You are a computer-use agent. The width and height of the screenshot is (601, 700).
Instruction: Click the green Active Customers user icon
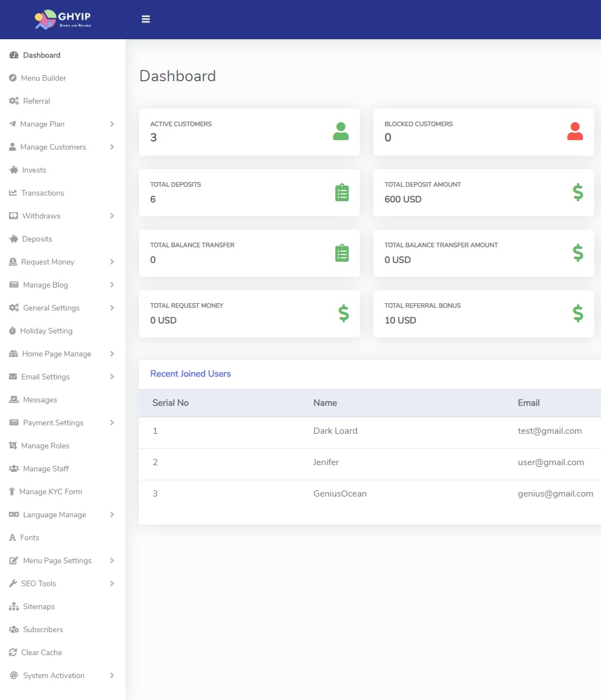tap(341, 131)
